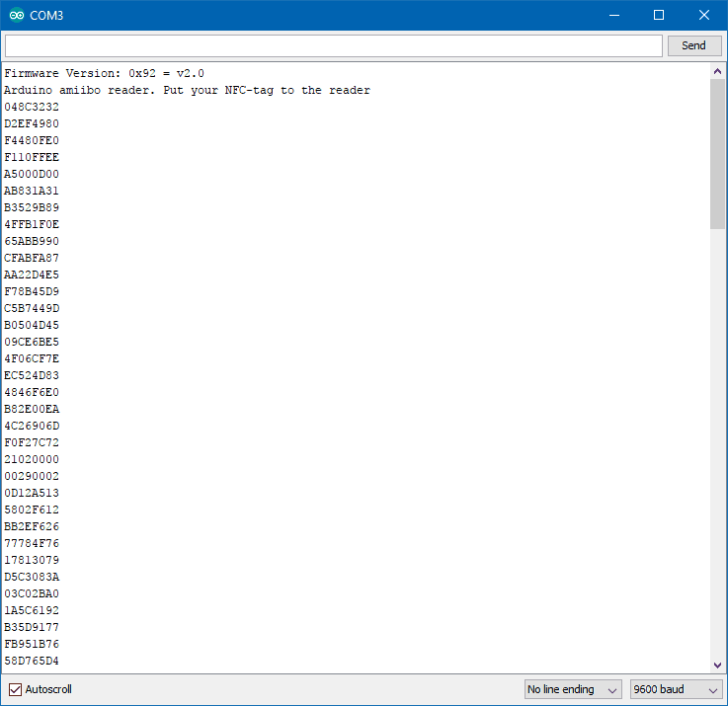
Task: Click the output line F78B45D9
Action: coord(32,291)
